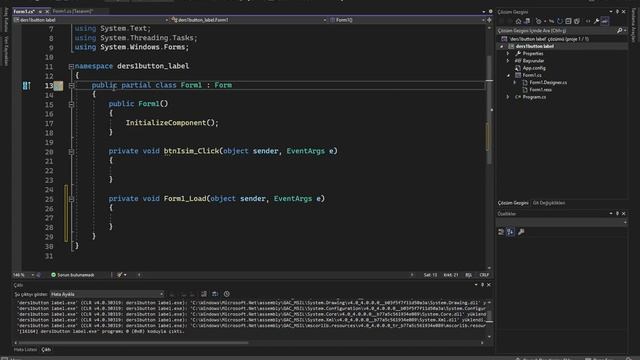Image resolution: width=640 pixels, height=360 pixels.
Task: Click the Solution Explorer search box
Action: coord(556,31)
